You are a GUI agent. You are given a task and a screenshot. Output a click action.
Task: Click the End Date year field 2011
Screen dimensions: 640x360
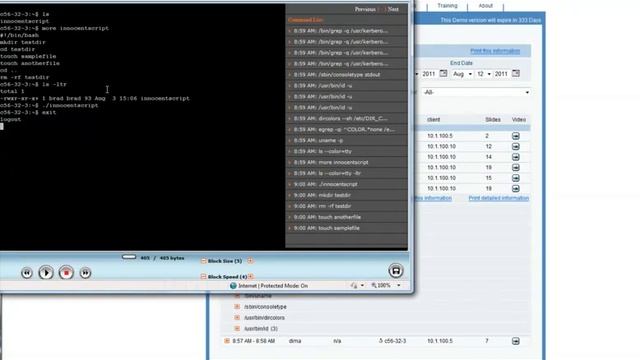(x=501, y=74)
